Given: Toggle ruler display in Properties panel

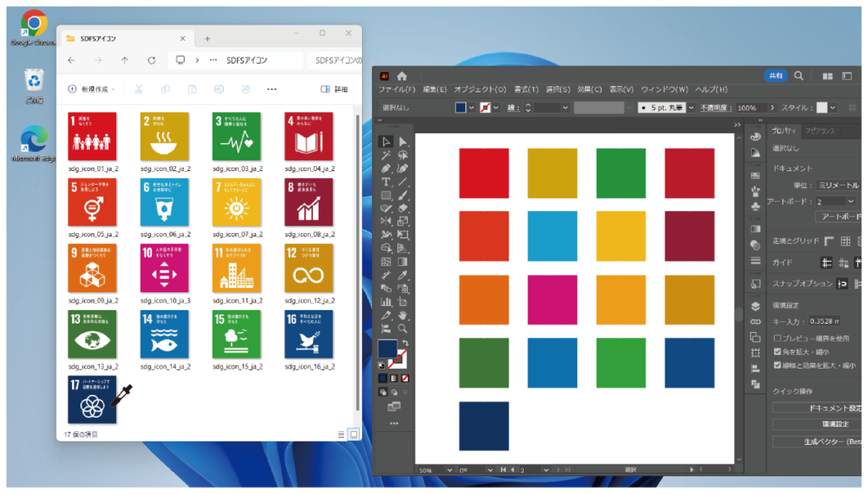Looking at the screenshot, I should tap(829, 241).
